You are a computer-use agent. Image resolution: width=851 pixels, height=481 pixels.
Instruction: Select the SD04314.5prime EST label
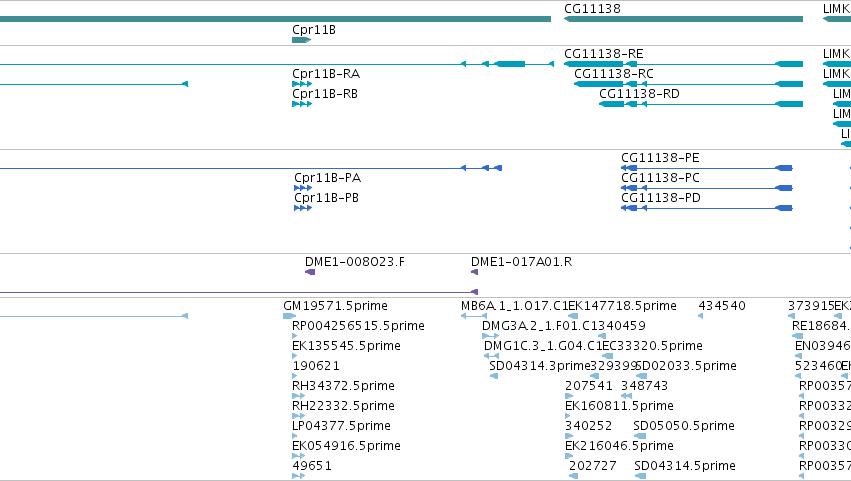[685, 466]
